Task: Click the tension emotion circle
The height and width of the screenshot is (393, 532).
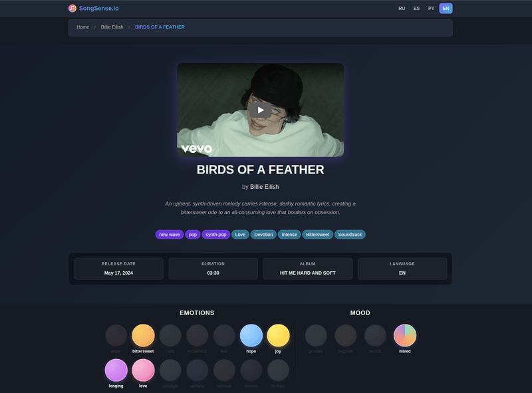Action: point(251,370)
